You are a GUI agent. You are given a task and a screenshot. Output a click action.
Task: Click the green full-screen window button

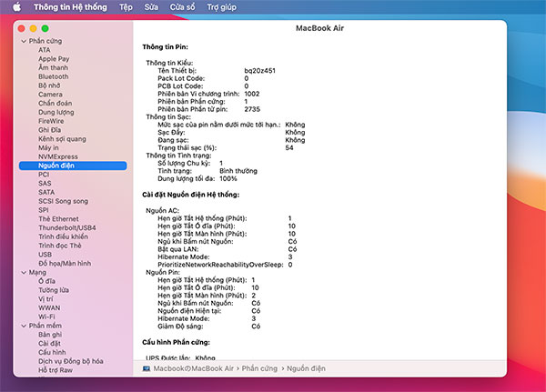[45, 28]
